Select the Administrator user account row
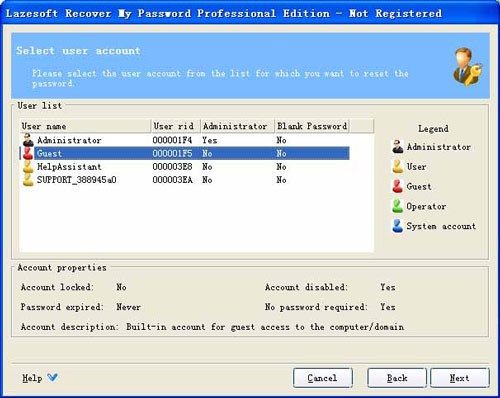 coord(184,140)
